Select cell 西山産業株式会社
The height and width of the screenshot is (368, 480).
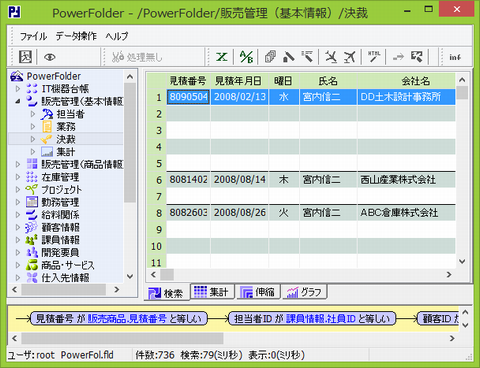point(406,180)
